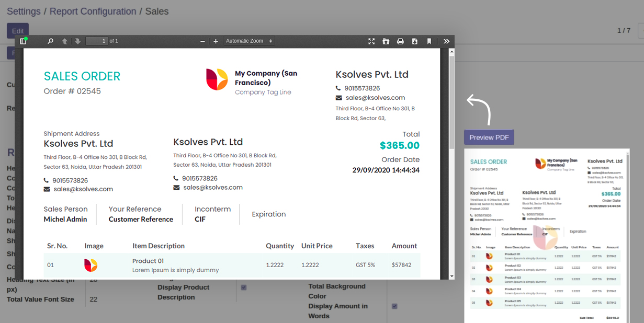
Task: Click the PDF scrollbar down arrow
Action: 451,275
